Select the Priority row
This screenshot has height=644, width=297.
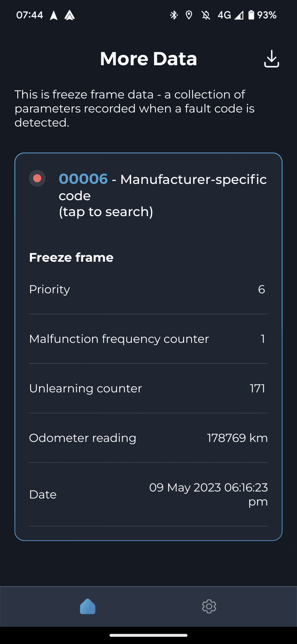(x=148, y=289)
